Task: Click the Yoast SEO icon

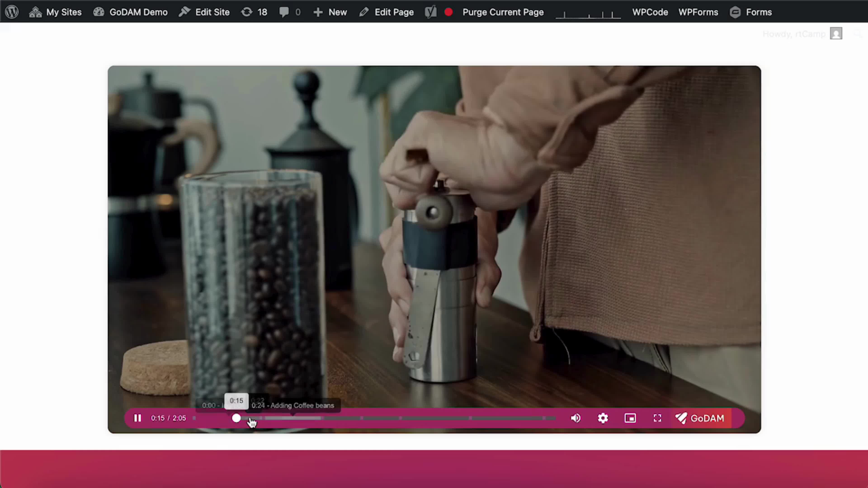Action: [x=430, y=12]
